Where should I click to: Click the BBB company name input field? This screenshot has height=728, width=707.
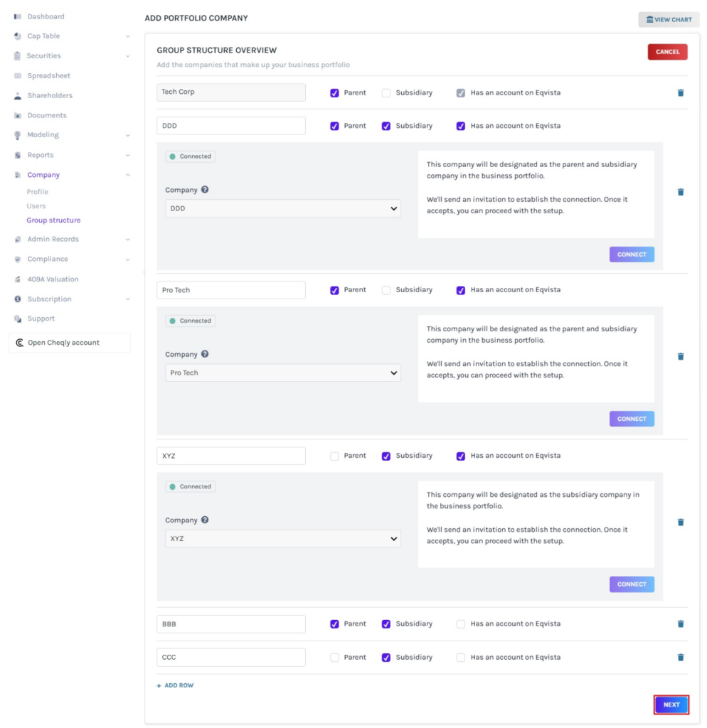click(x=230, y=624)
